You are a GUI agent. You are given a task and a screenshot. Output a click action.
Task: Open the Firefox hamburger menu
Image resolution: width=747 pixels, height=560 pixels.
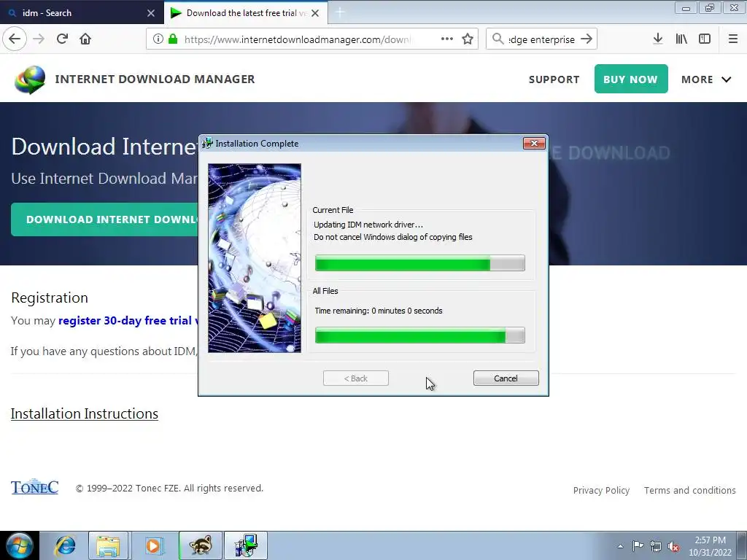point(733,39)
